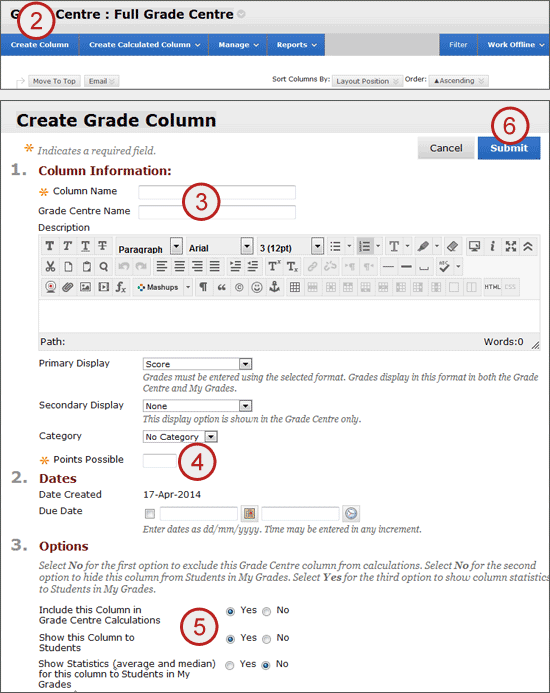Image resolution: width=550 pixels, height=693 pixels.
Task: Click the Points Possible input field
Action: pos(160,461)
